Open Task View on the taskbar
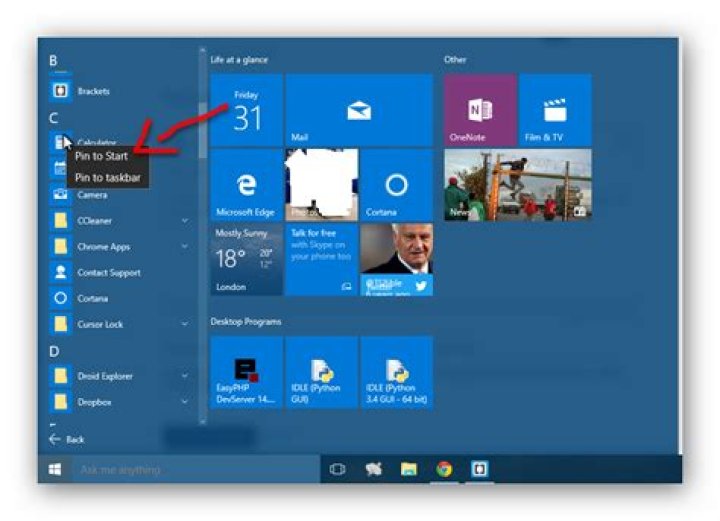 [338, 469]
